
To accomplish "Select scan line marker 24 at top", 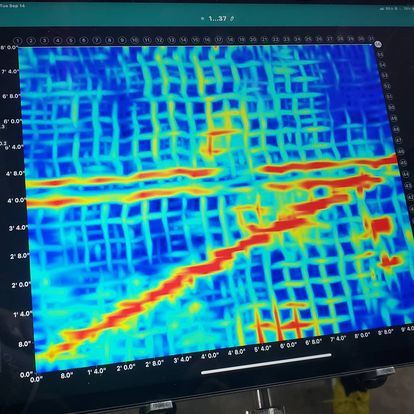I will point(297,39).
